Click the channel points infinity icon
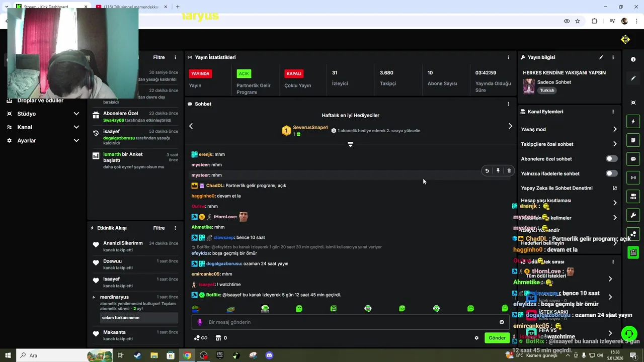 click(201, 338)
